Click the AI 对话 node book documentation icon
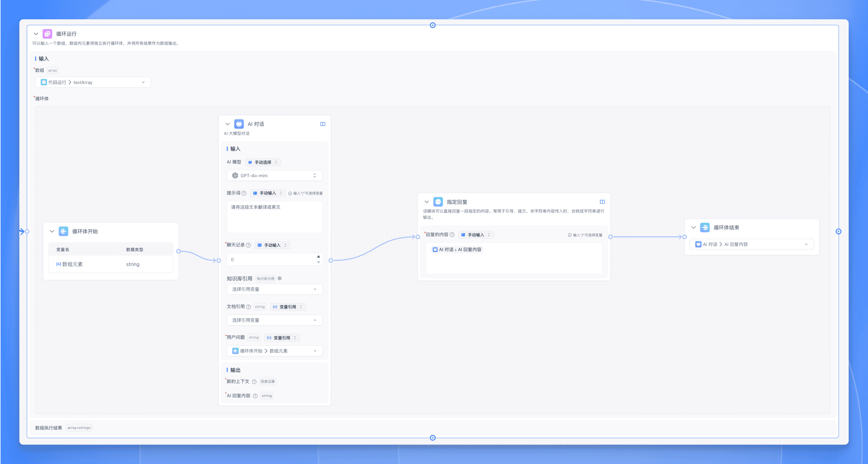 click(x=322, y=124)
